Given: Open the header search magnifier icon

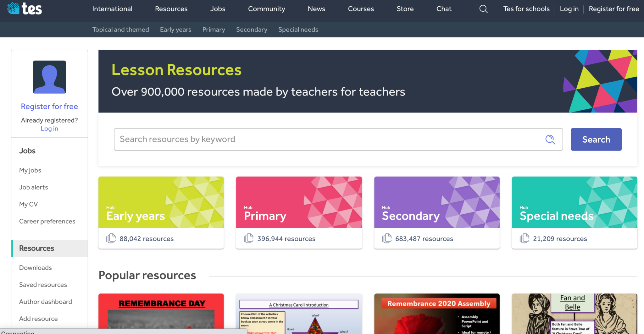Looking at the screenshot, I should (483, 9).
